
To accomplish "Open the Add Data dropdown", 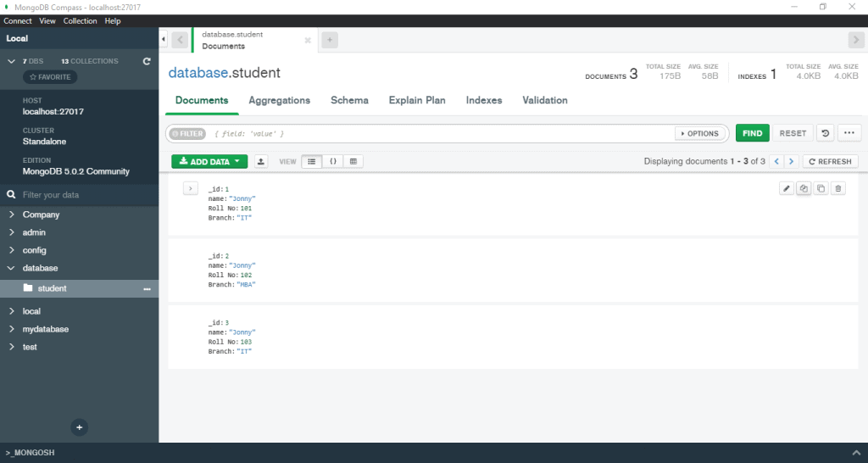I will coord(209,161).
